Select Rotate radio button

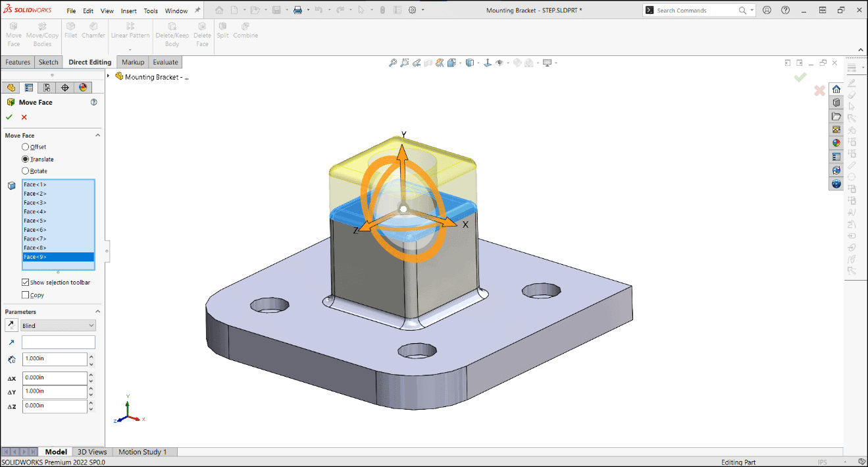(x=26, y=171)
